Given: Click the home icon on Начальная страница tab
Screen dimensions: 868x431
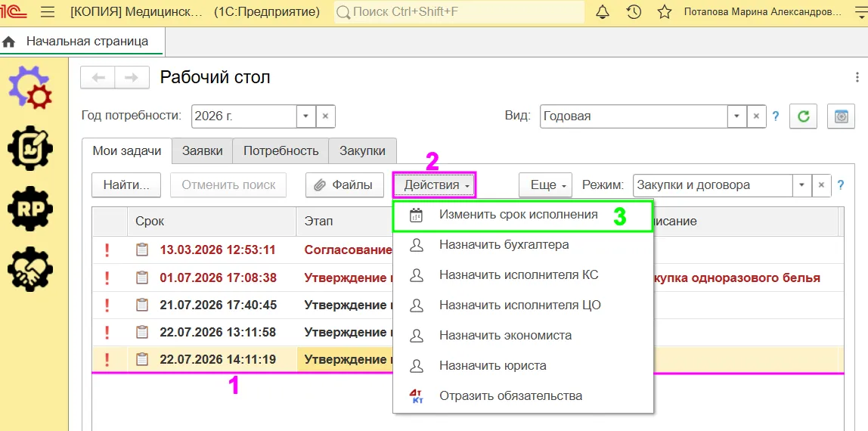Looking at the screenshot, I should coord(9,42).
